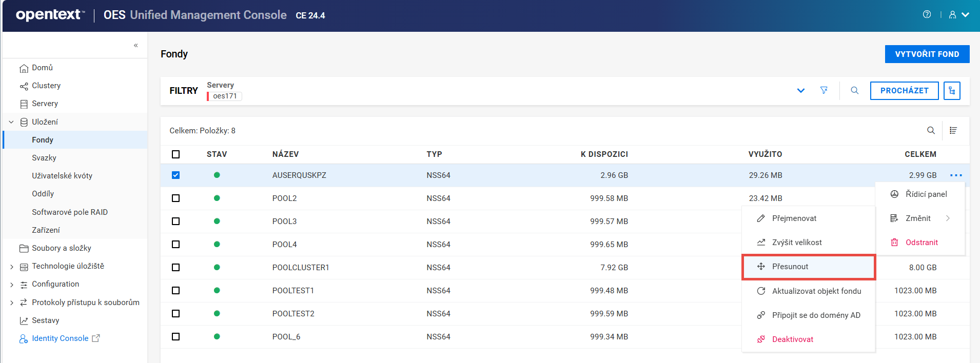Open the tree view icon beside Procházet
Image resolution: width=980 pixels, height=363 pixels.
pyautogui.click(x=952, y=91)
